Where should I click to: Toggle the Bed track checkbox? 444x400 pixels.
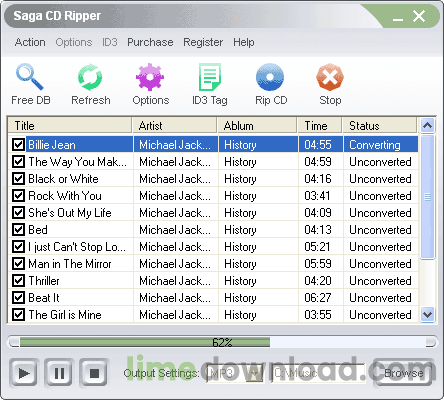click(18, 230)
